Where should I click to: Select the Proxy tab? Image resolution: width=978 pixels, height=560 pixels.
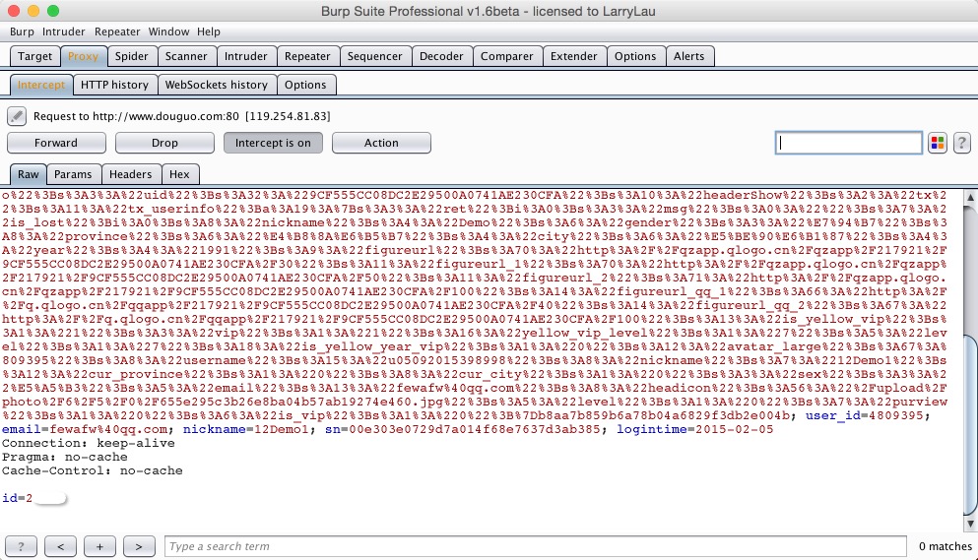[x=83, y=56]
